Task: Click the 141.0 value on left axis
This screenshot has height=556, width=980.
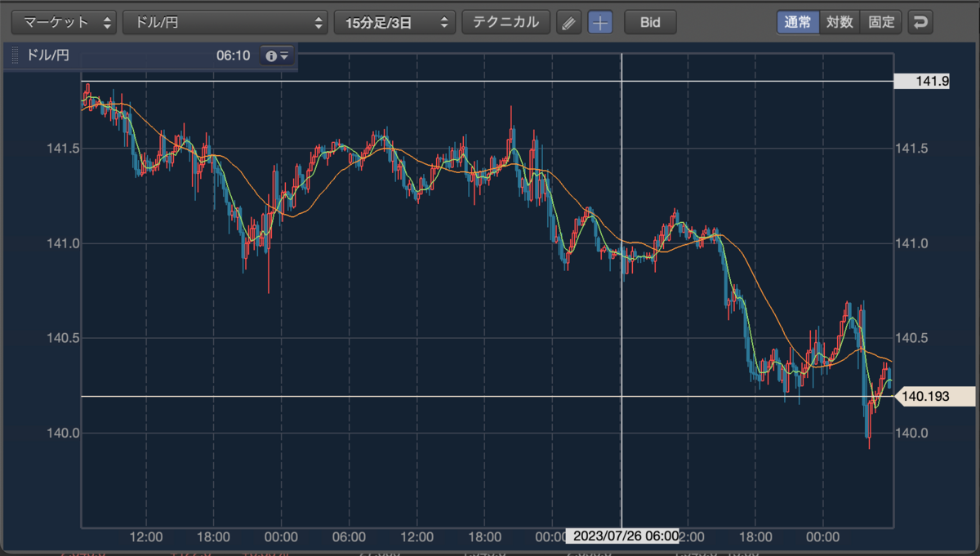Action: click(x=63, y=243)
